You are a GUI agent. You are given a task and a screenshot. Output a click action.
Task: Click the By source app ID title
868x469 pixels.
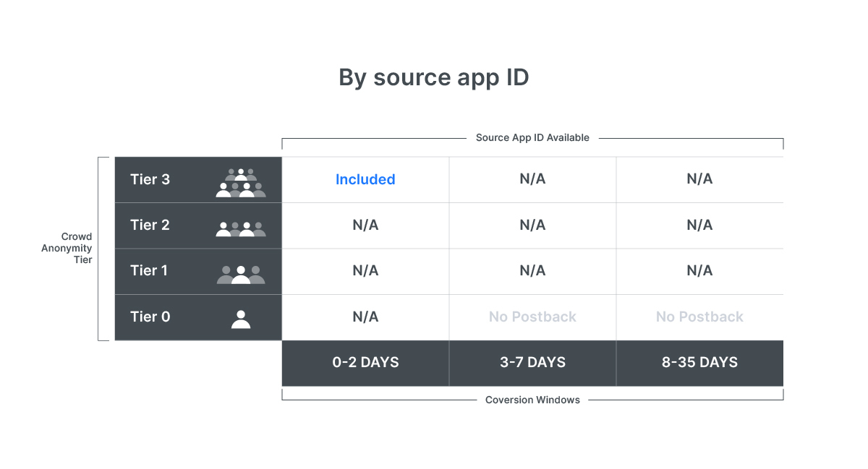point(434,78)
